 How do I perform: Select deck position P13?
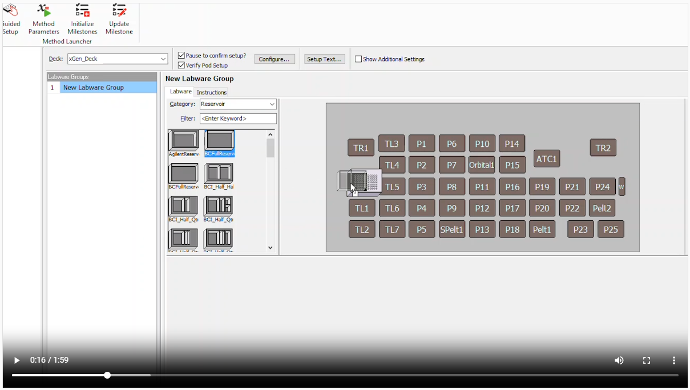tap(482, 229)
